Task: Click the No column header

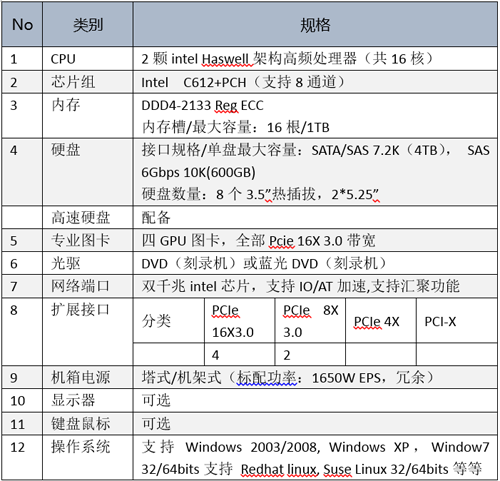Action: 22,25
